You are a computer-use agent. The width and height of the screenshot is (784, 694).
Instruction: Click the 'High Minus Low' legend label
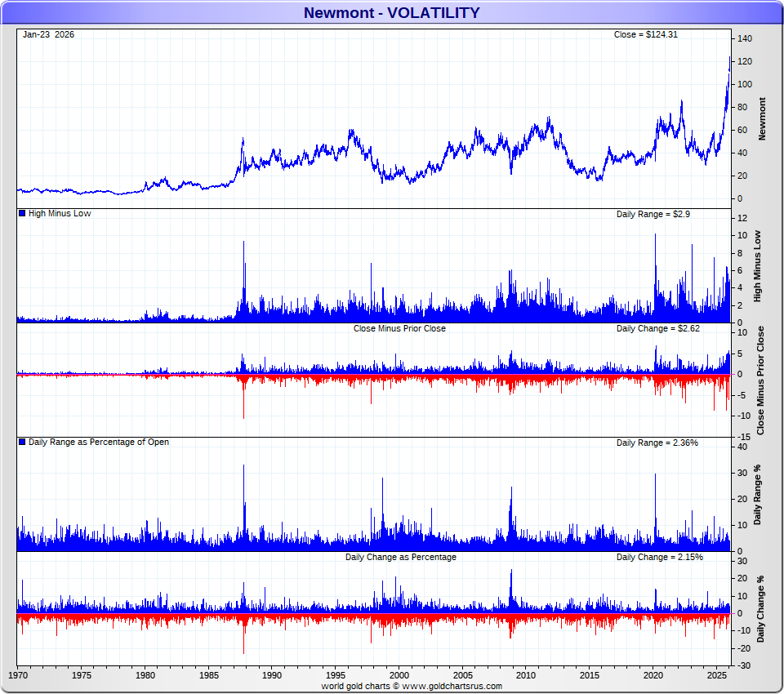point(60,213)
